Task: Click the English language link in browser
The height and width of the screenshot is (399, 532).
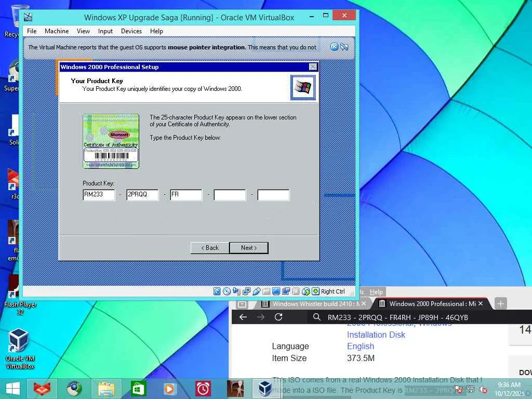Action: click(x=361, y=346)
